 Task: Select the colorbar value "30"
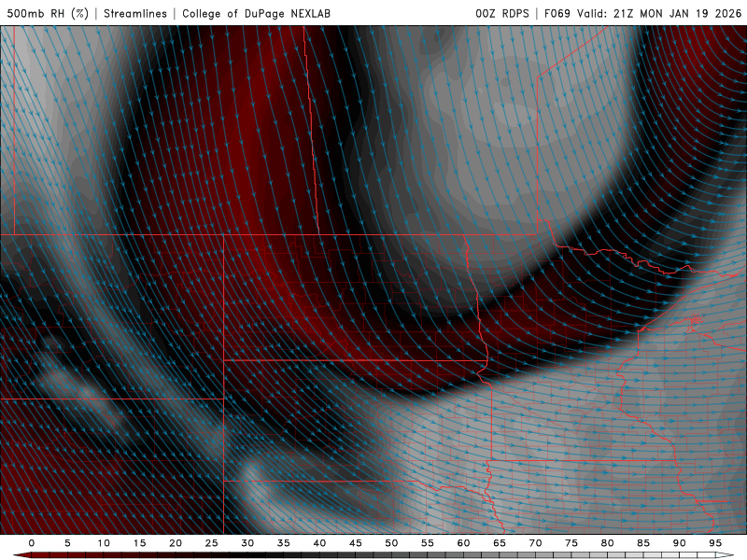(x=247, y=543)
